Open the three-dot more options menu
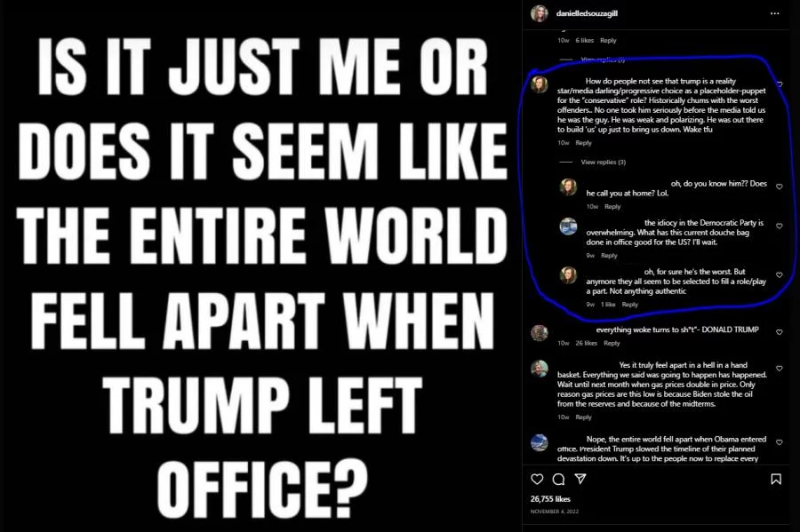This screenshot has width=800, height=532. 777,13
